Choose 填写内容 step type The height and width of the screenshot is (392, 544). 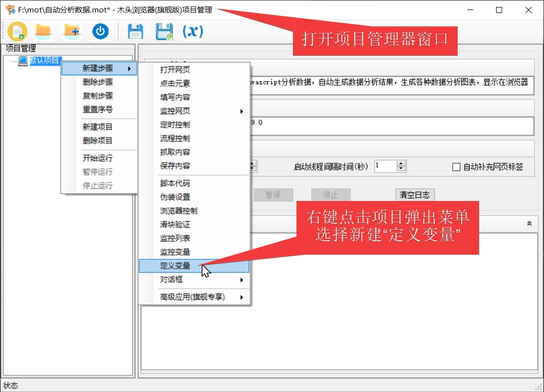[x=194, y=97]
